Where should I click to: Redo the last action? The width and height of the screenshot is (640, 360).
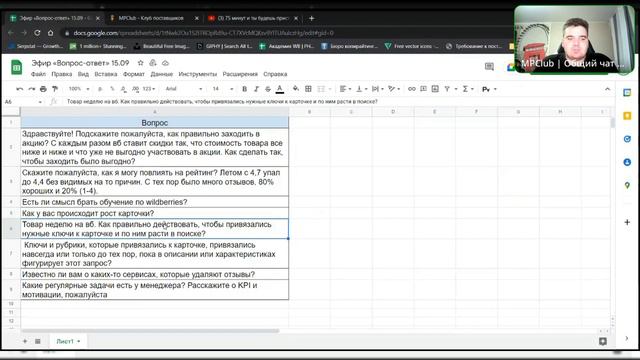tap(31, 89)
